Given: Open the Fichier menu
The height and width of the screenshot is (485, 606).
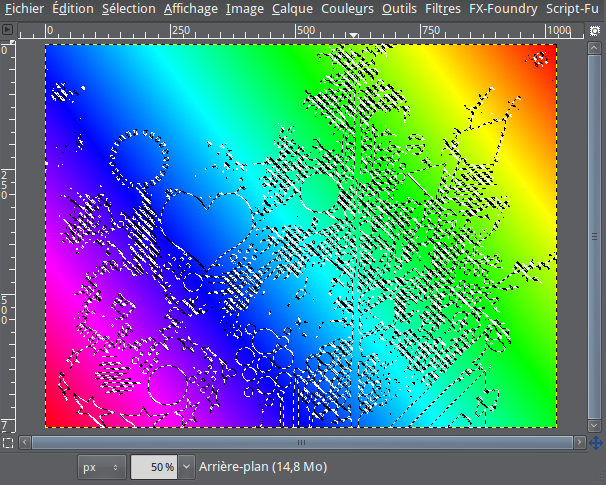Looking at the screenshot, I should [24, 9].
